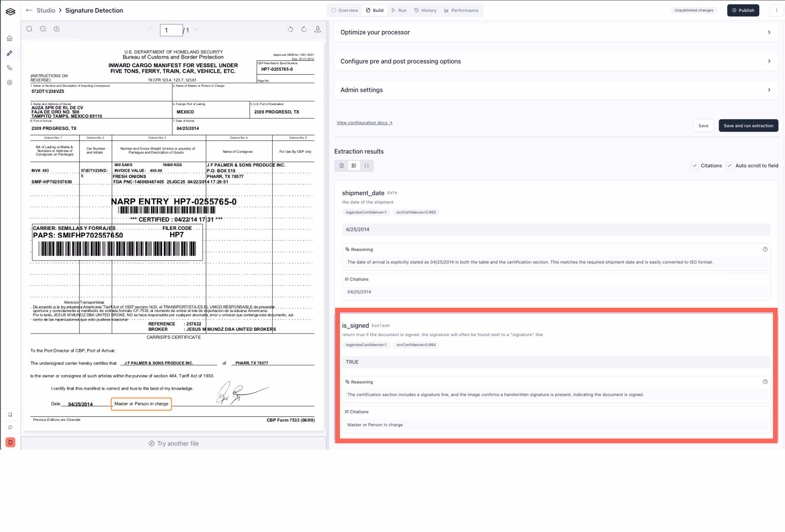Switch results to JSON view icon
785x532 pixels.
point(366,166)
